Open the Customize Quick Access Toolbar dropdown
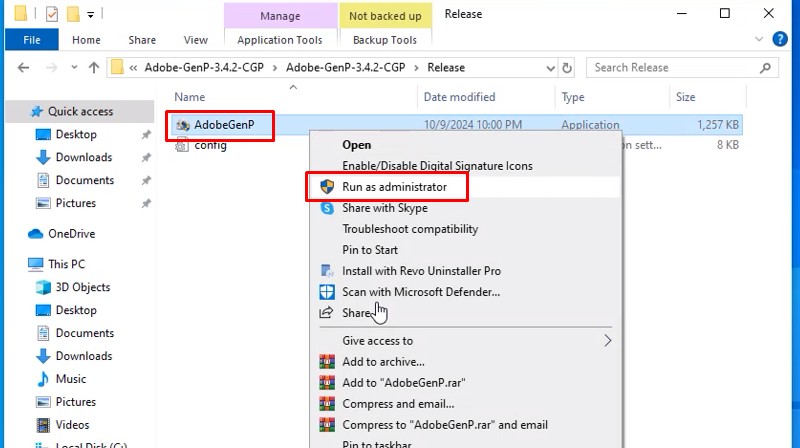 90,15
